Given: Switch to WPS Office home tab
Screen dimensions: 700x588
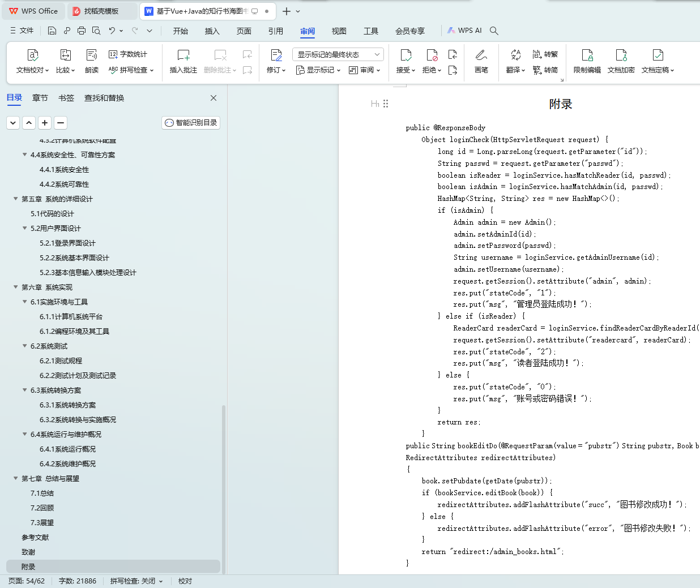Looking at the screenshot, I should click(34, 11).
